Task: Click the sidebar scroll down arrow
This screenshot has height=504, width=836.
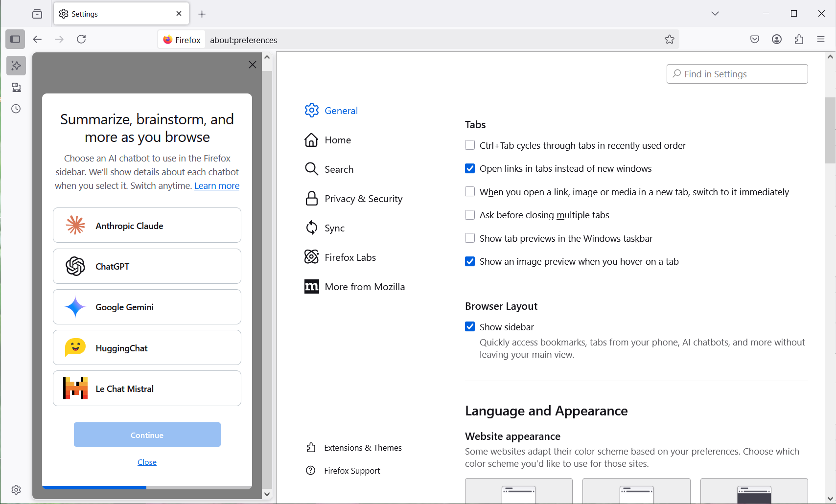Action: [267, 494]
